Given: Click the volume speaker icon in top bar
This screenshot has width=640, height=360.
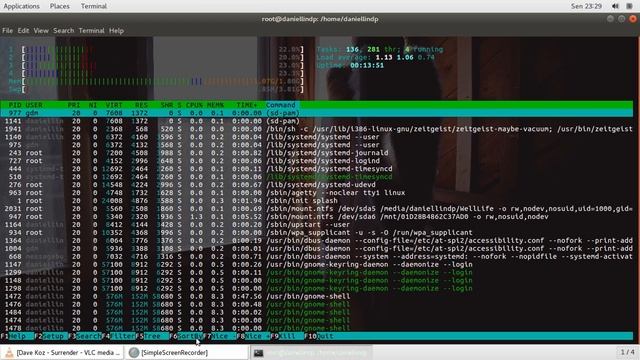Looking at the screenshot, I should coord(615,6).
